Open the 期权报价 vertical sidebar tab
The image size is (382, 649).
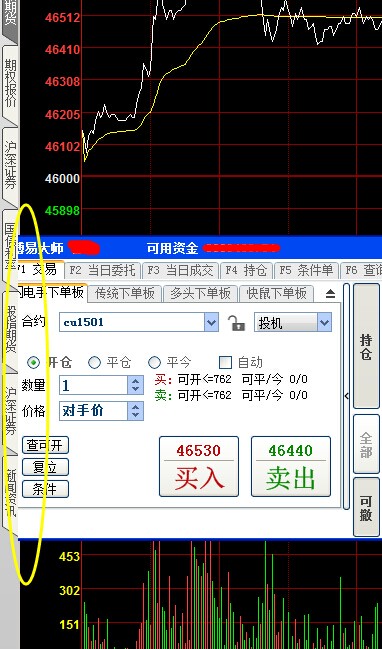10,83
